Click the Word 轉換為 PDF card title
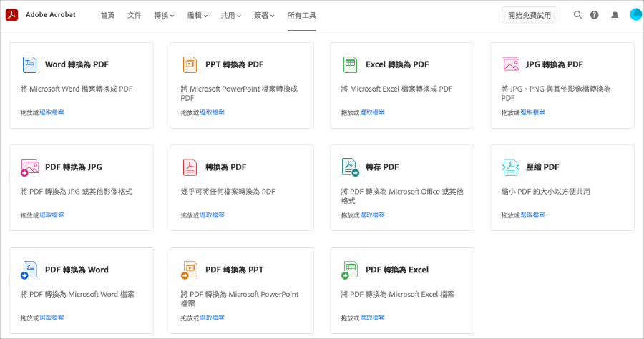 [77, 64]
